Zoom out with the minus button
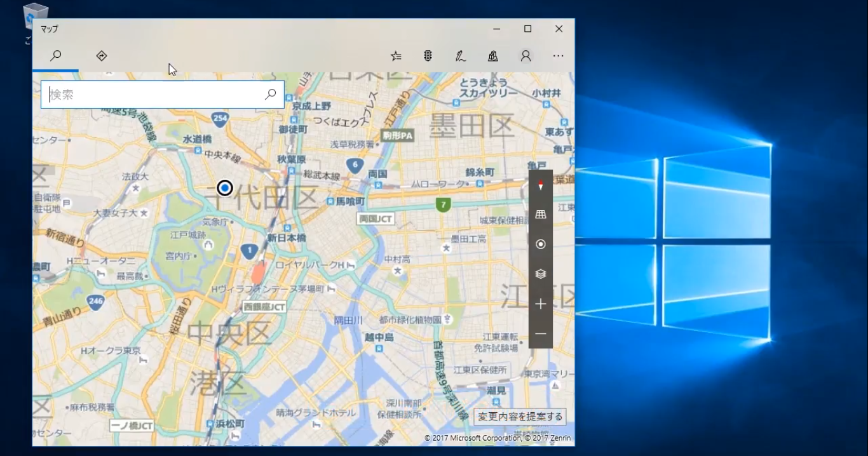This screenshot has height=456, width=868. 541,333
